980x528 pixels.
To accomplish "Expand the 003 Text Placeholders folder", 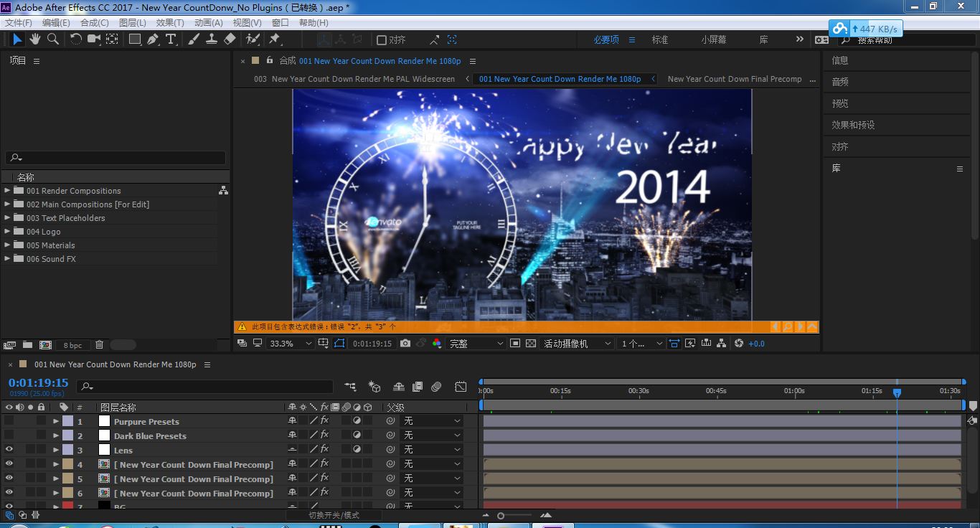I will [7, 218].
